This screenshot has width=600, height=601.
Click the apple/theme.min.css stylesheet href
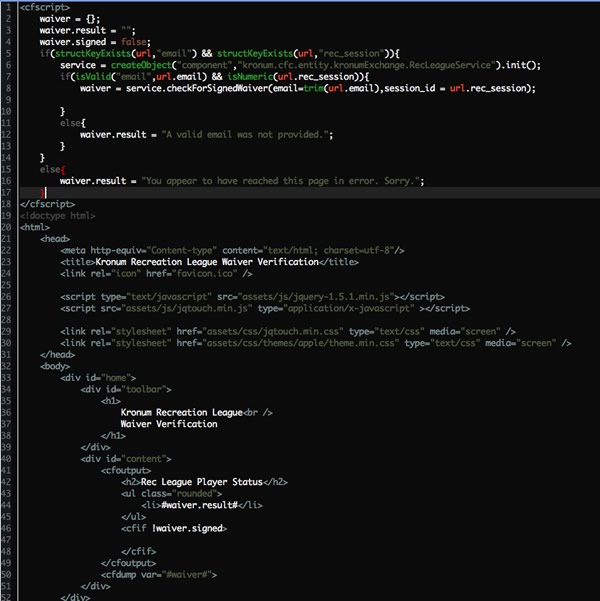tap(300, 343)
